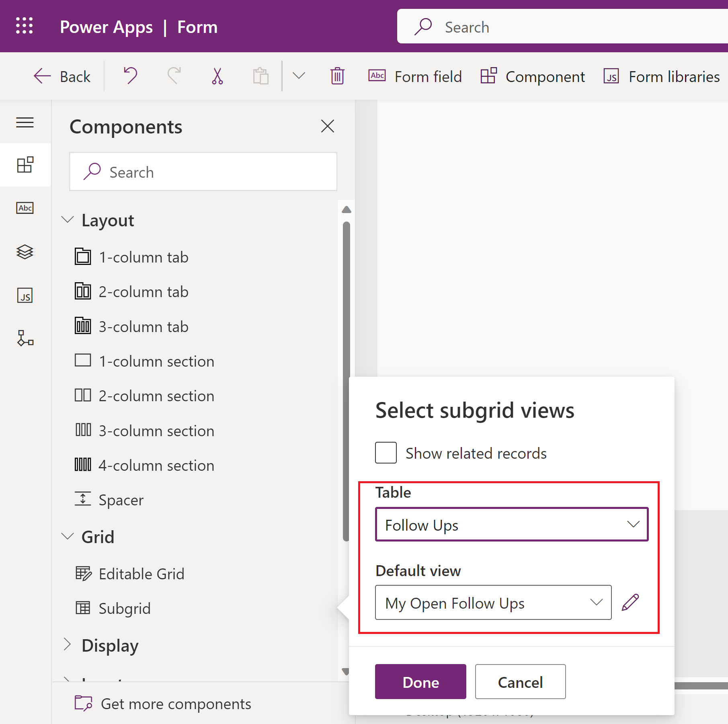Click the Components panel search field

coord(203,172)
